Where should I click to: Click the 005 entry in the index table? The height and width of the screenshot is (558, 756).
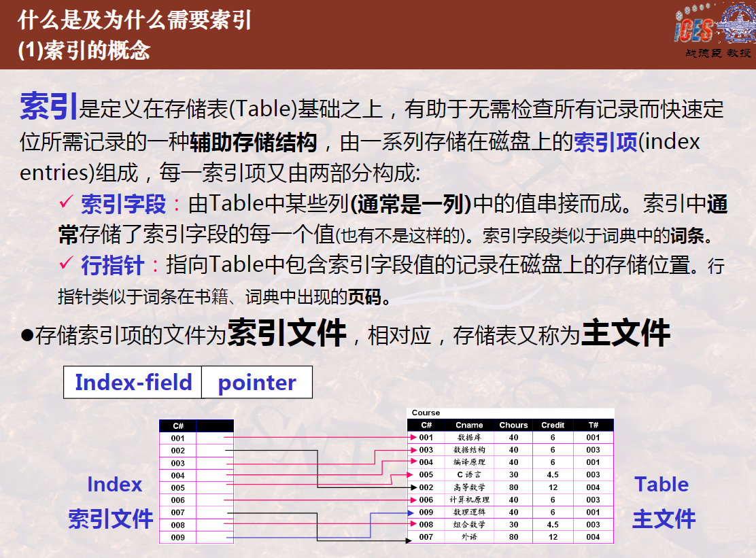[x=178, y=487]
